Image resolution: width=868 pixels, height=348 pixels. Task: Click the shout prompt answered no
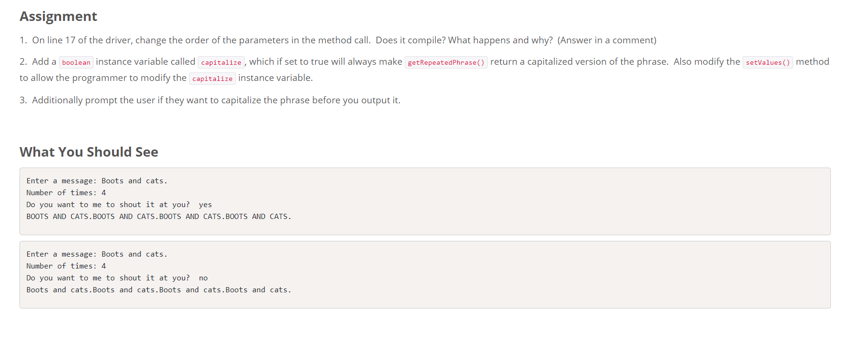point(117,278)
